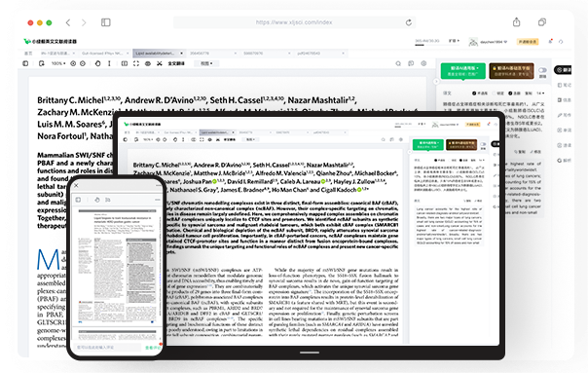Select the text cursor tool in back window

(x=109, y=63)
